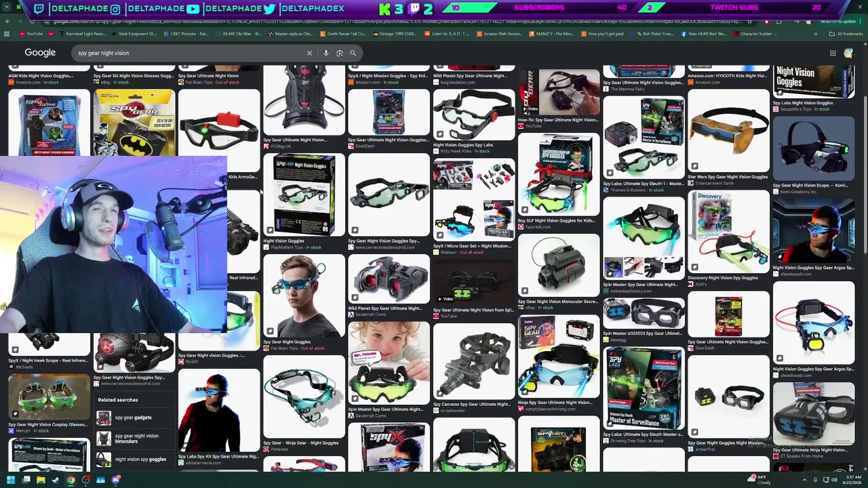The width and height of the screenshot is (868, 488).
Task: Clear the search box with the X icon
Action: click(309, 53)
